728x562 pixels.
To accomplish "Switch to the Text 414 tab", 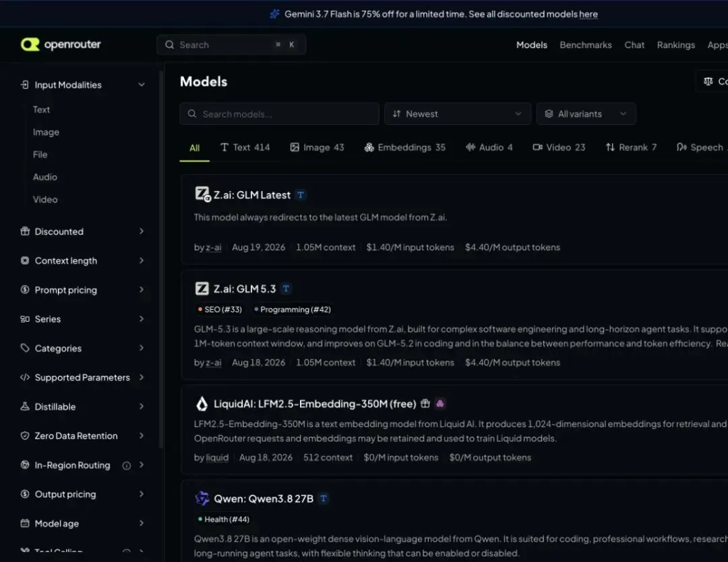I will coord(245,147).
